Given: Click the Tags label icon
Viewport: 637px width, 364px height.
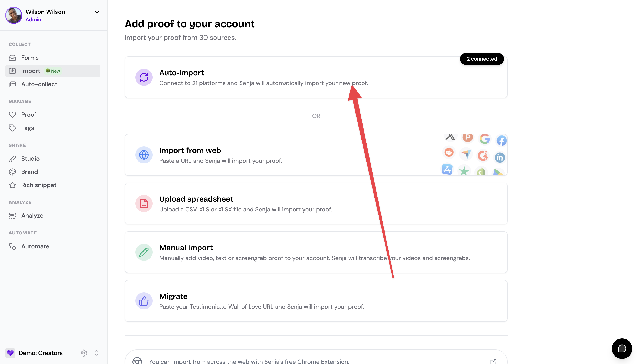Looking at the screenshot, I should (x=12, y=128).
